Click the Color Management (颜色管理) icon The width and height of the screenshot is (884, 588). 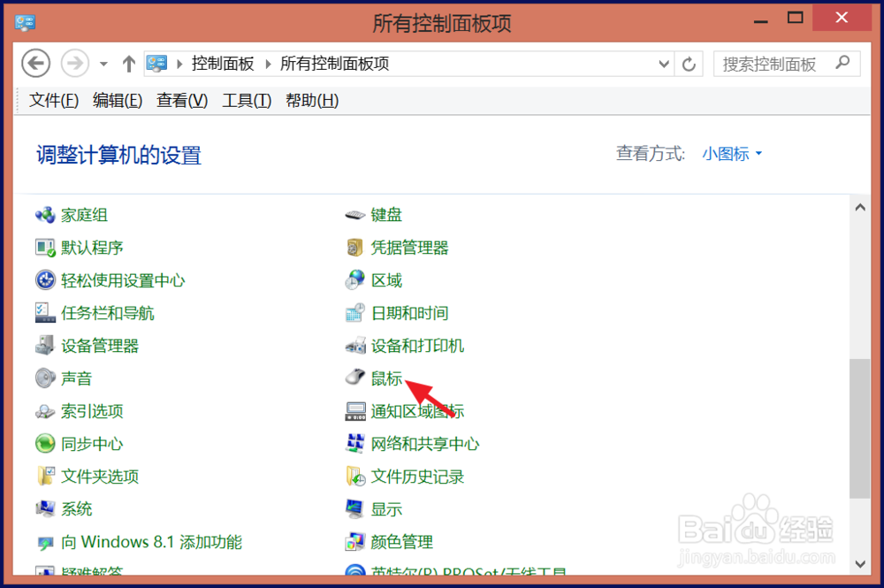(x=355, y=542)
